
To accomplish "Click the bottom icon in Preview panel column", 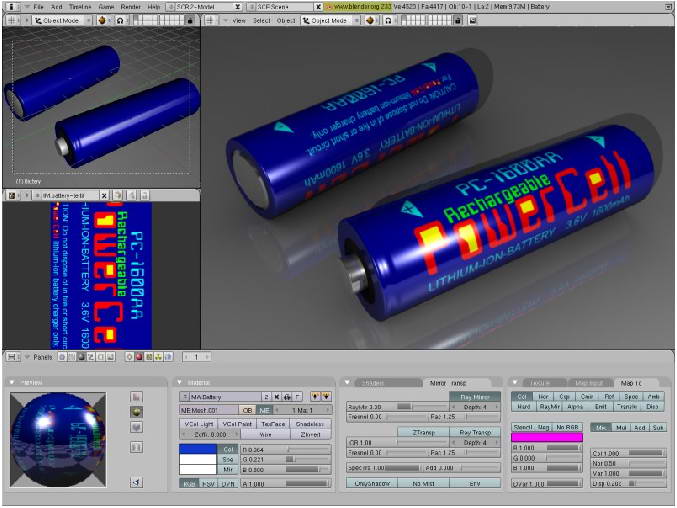I will (136, 482).
